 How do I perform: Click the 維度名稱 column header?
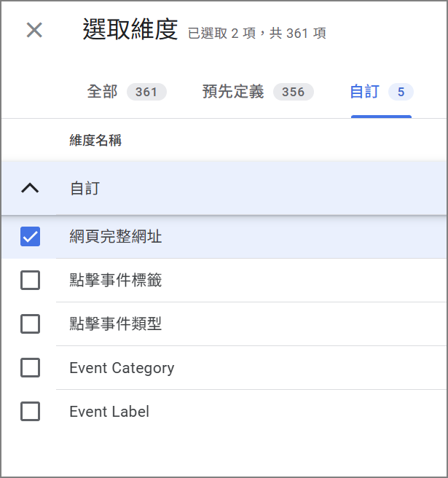click(x=95, y=141)
